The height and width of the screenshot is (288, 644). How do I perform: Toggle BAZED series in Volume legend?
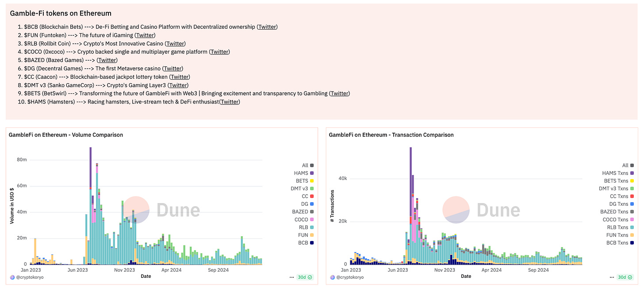(303, 212)
